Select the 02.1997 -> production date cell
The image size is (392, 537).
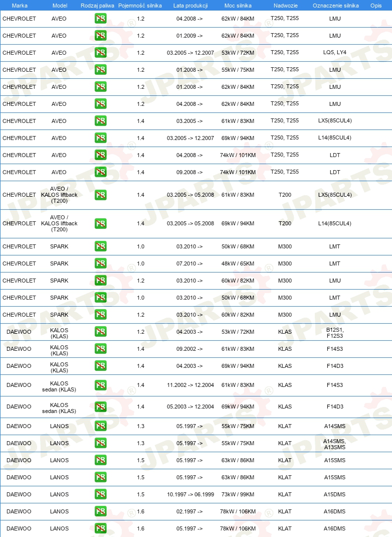point(189,512)
